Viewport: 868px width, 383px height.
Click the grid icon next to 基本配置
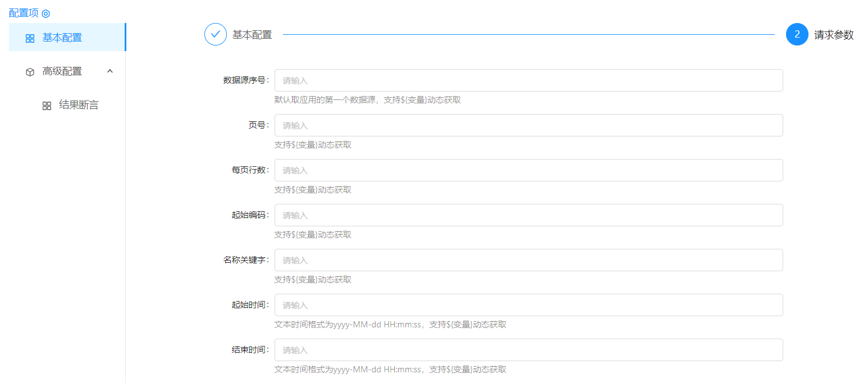[x=30, y=38]
